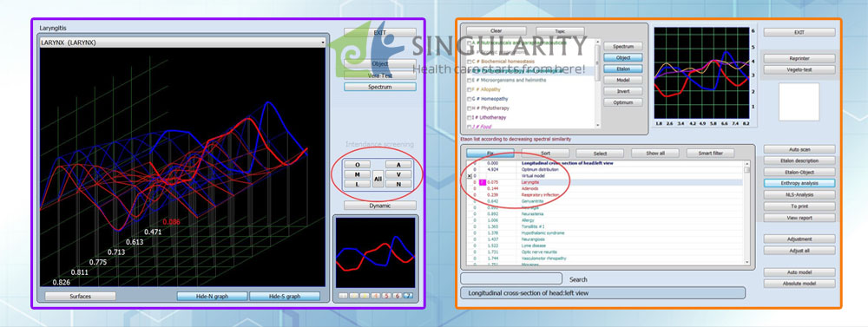Choose the V screening filter button
This screenshot has height=327, width=868.
point(398,174)
